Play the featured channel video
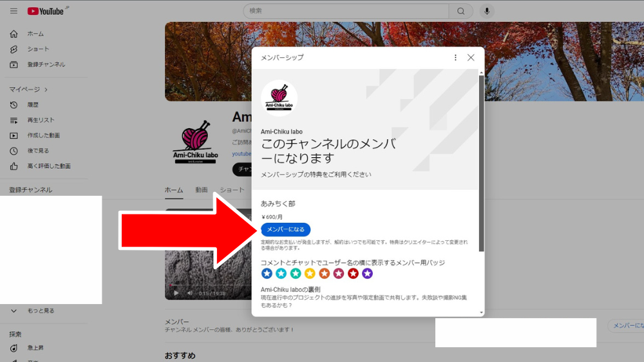This screenshot has width=644, height=362. pyautogui.click(x=176, y=293)
